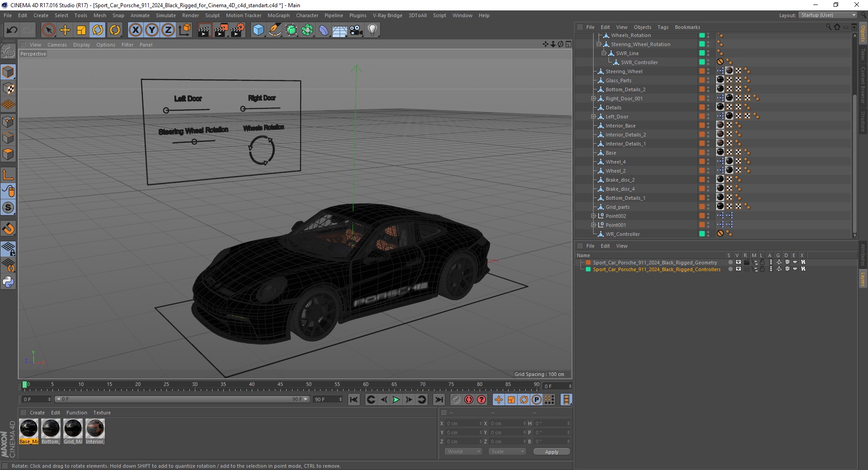Switch to Content Browser side tab
This screenshot has width=868, height=470.
(x=863, y=85)
